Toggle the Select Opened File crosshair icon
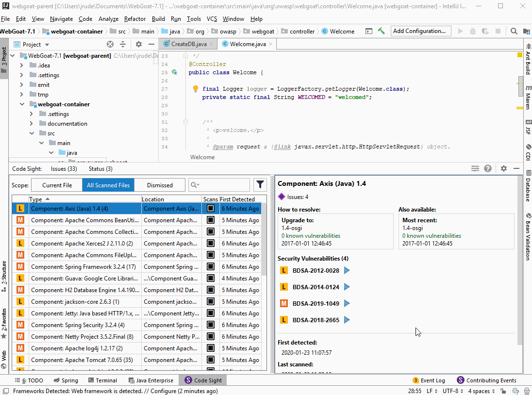Image resolution: width=532 pixels, height=395 pixels. [x=111, y=44]
